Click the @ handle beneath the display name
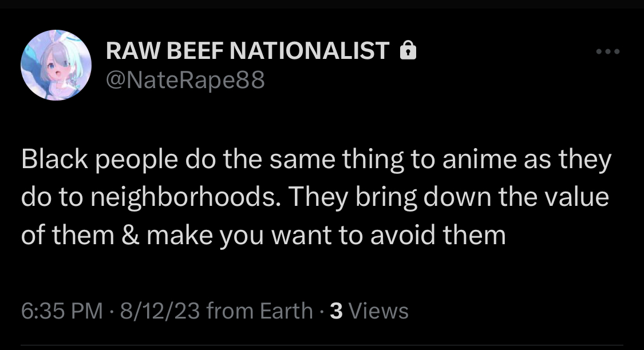Screen dimensions: 644x350 185,80
